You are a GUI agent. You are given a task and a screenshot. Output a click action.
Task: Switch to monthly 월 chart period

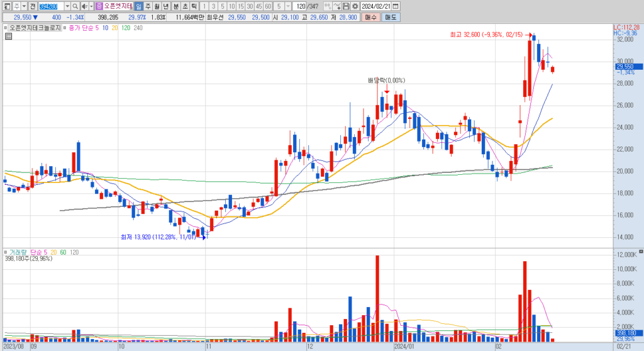coord(157,6)
